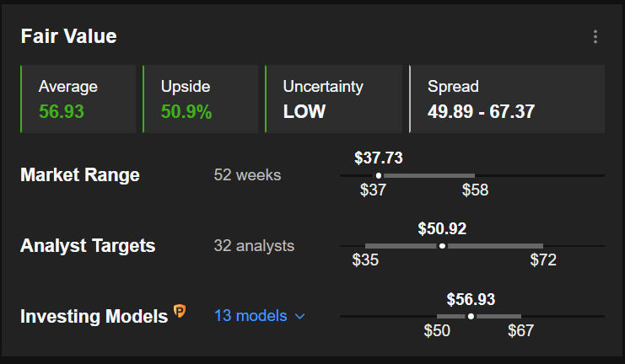Click the Analyst Targets slider marker dot
This screenshot has width=625, height=364.
442,246
